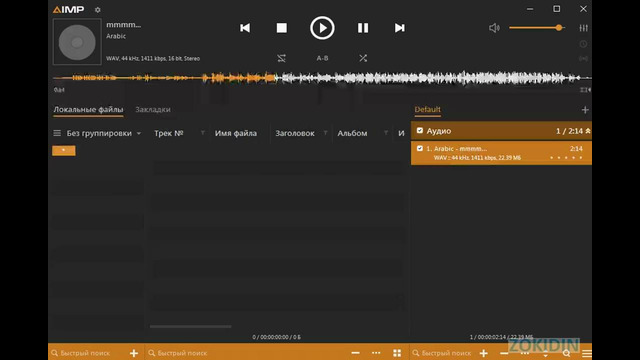Toggle repeat mode icon
Screen dimensions: 640x360
[x=282, y=58]
